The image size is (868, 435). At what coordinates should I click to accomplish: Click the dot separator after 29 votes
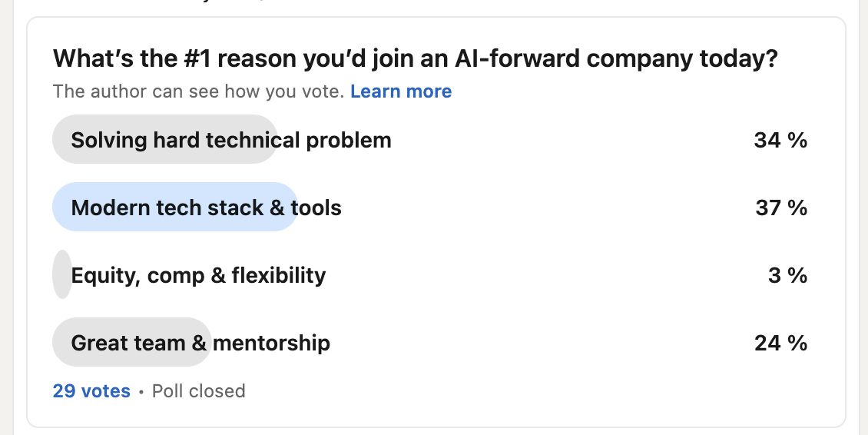click(x=141, y=392)
